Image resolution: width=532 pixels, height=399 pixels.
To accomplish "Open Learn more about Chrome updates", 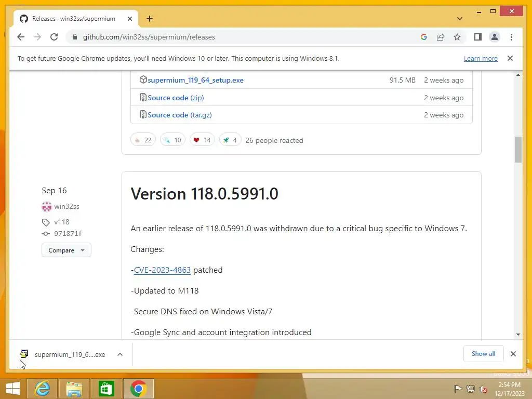I will click(481, 58).
